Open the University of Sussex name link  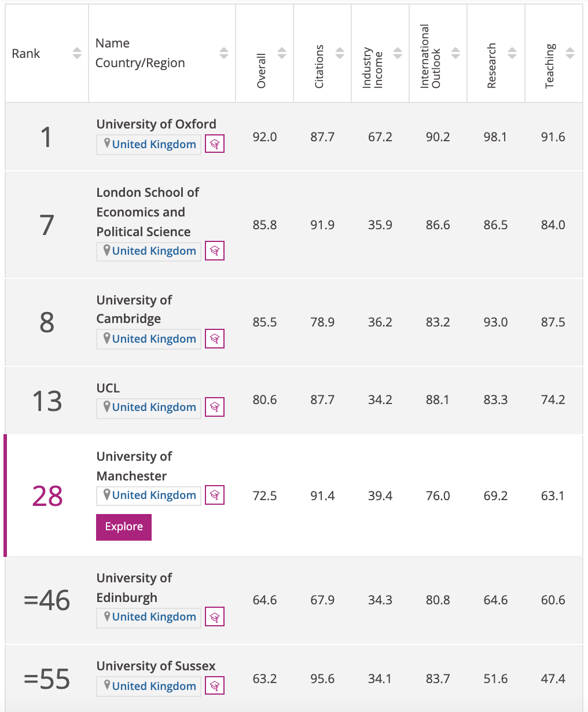click(x=156, y=666)
